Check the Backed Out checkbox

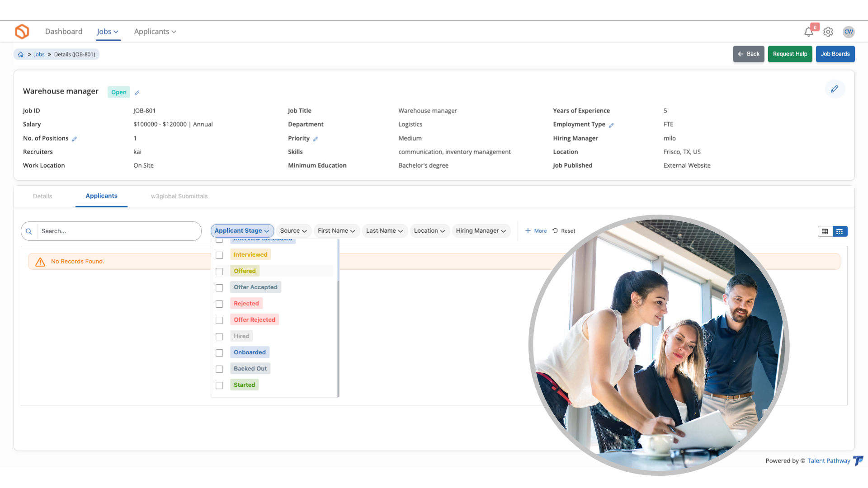pos(219,369)
